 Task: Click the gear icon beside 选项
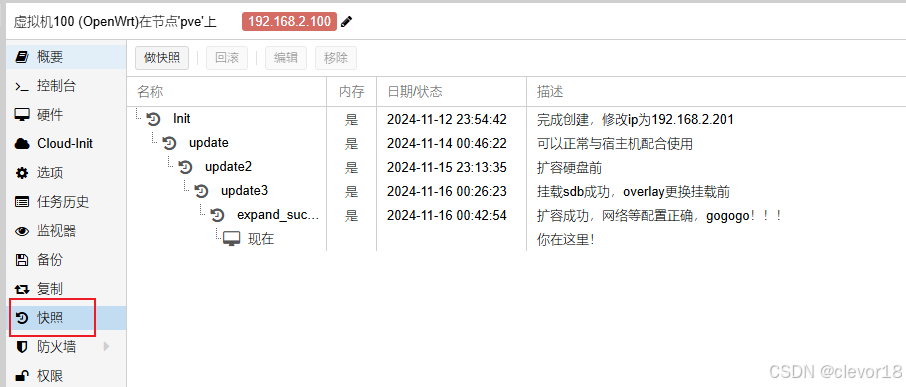[22, 173]
